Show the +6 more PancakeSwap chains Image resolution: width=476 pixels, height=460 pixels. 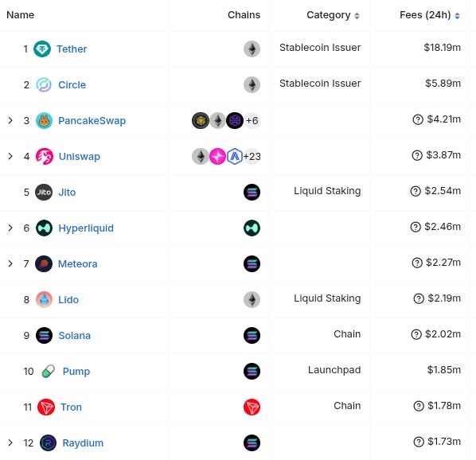coord(252,120)
